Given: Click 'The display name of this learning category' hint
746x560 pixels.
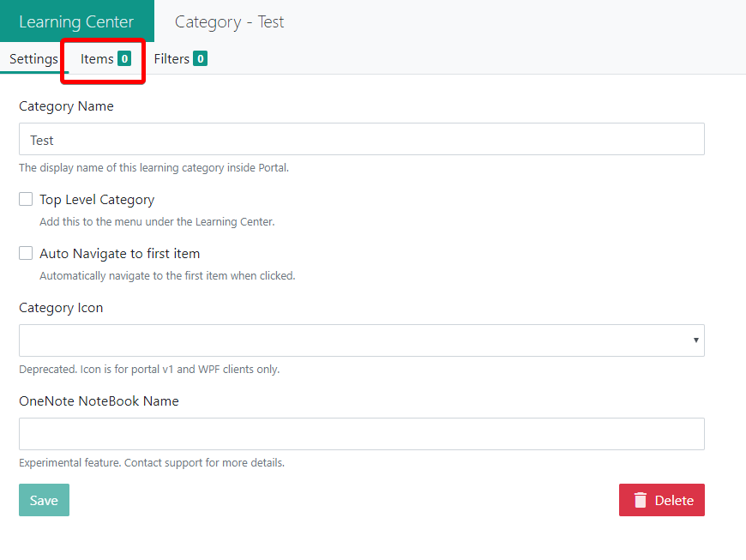Looking at the screenshot, I should point(154,168).
